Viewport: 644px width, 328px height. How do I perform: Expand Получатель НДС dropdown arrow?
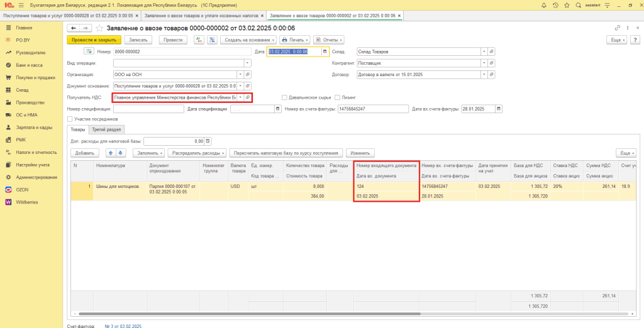240,97
